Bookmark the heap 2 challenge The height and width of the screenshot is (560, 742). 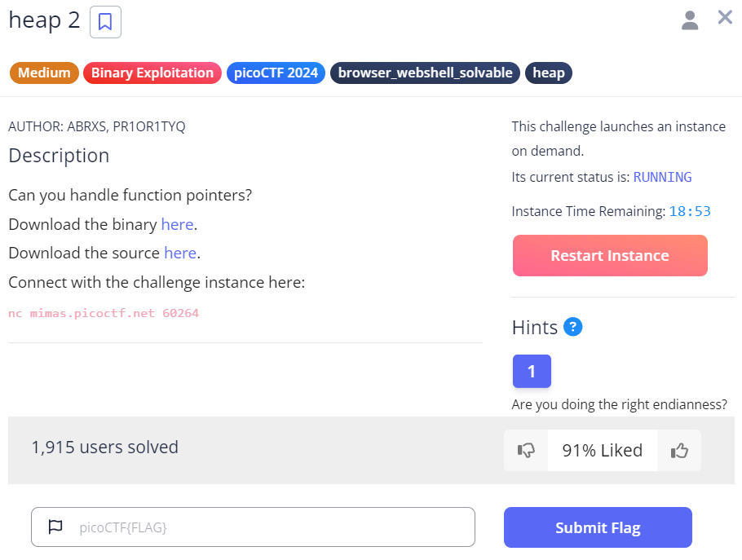tap(105, 22)
